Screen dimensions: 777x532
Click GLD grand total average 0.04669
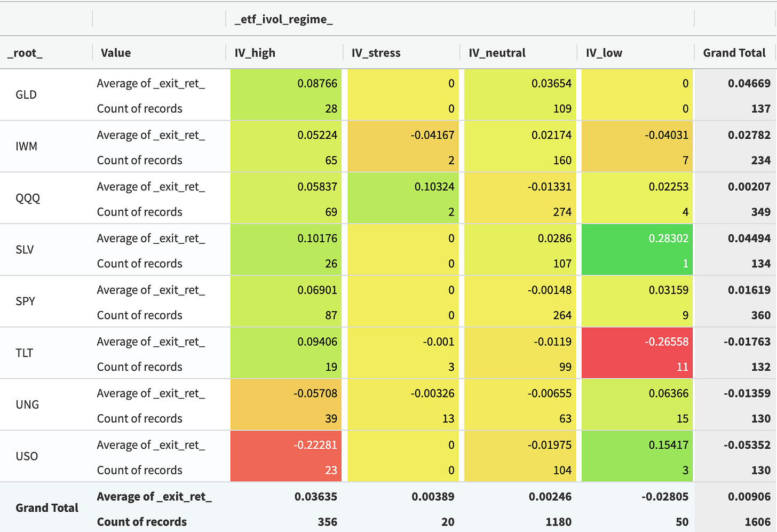point(749,83)
